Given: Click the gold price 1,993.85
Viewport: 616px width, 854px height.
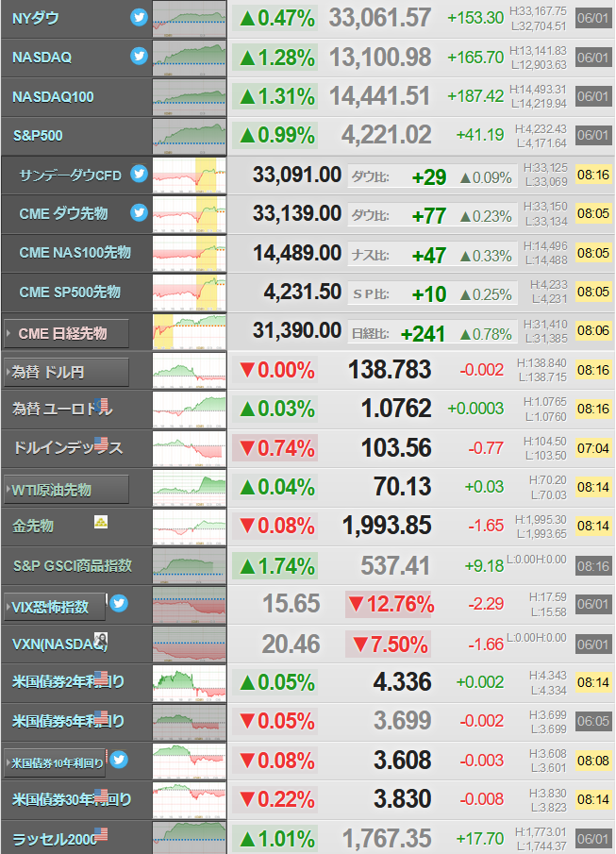Looking at the screenshot, I should click(387, 527).
